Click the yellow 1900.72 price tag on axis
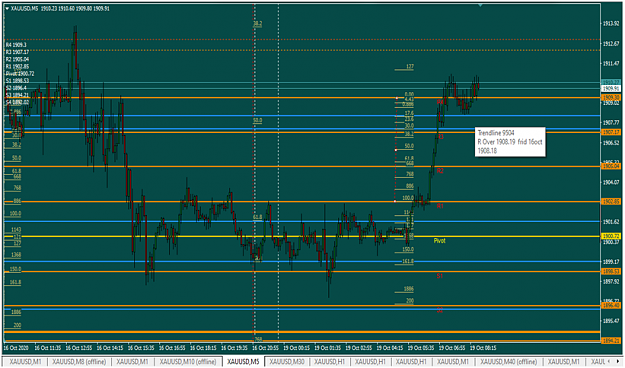The height and width of the screenshot is (368, 625). [x=611, y=236]
